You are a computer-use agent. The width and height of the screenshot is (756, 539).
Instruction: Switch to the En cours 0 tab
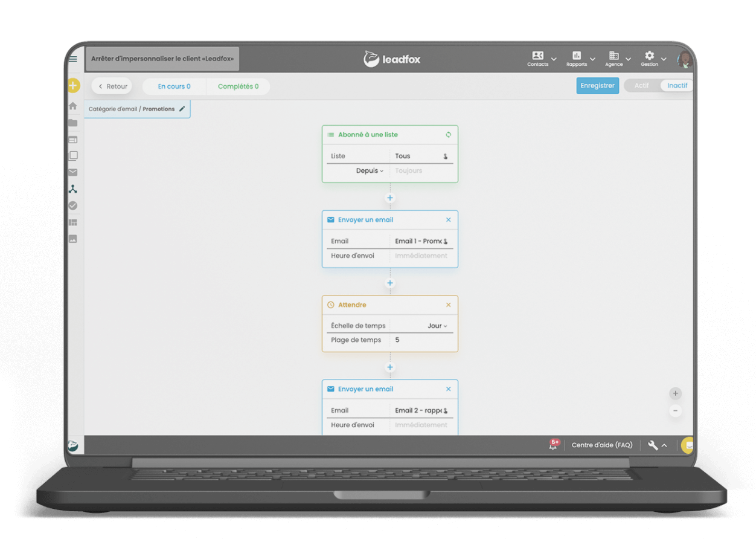[174, 86]
